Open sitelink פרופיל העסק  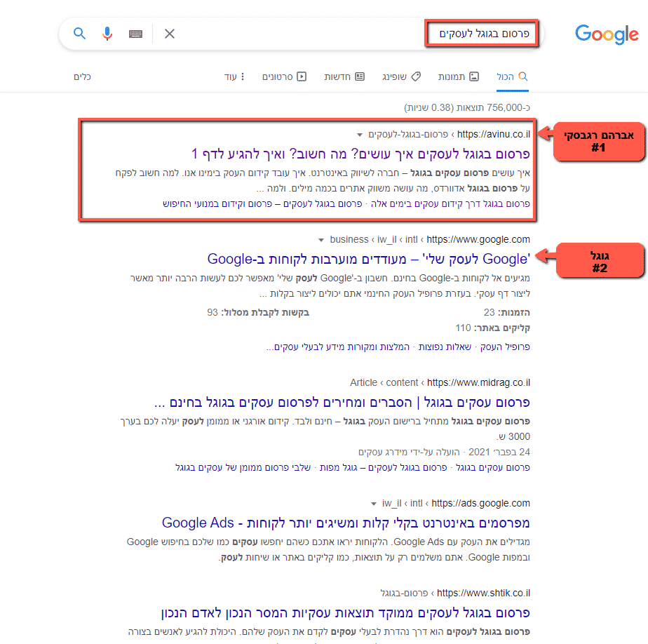[505, 347]
